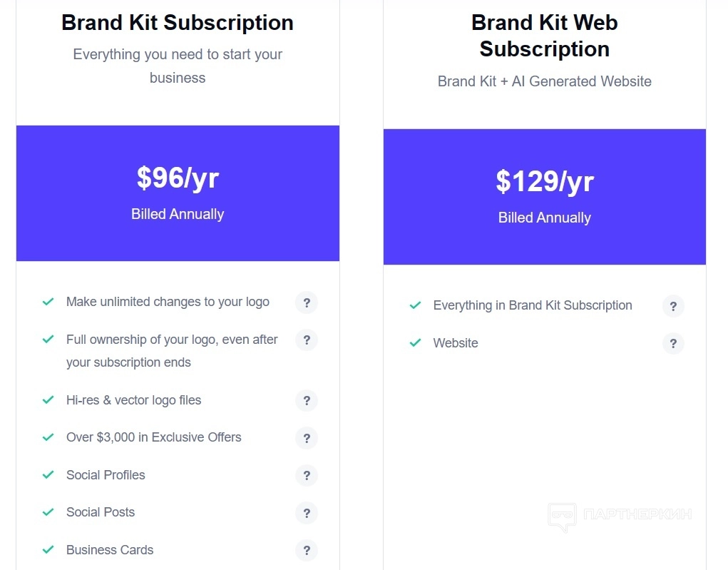This screenshot has height=570, width=728.
Task: Click help icon beside full logo ownership
Action: coord(307,340)
